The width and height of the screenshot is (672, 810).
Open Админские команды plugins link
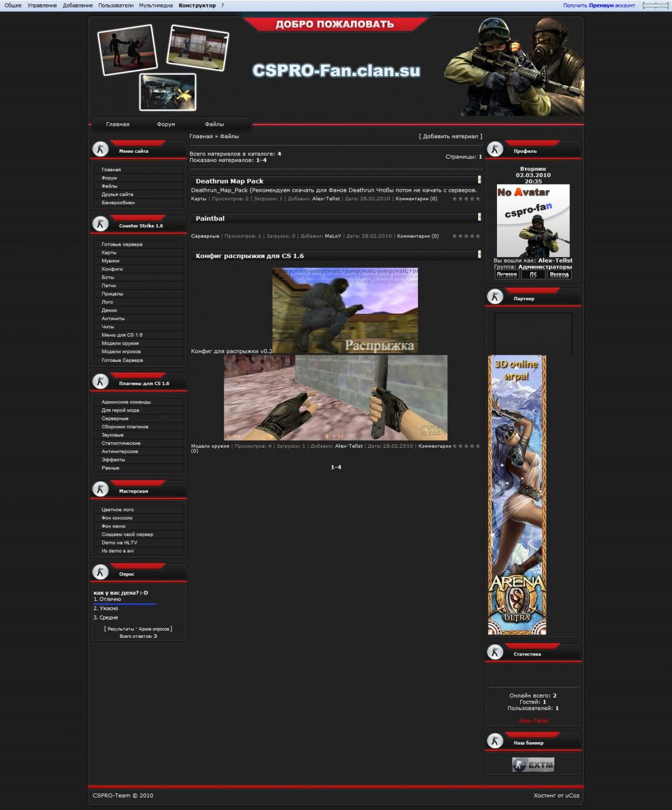click(126, 402)
